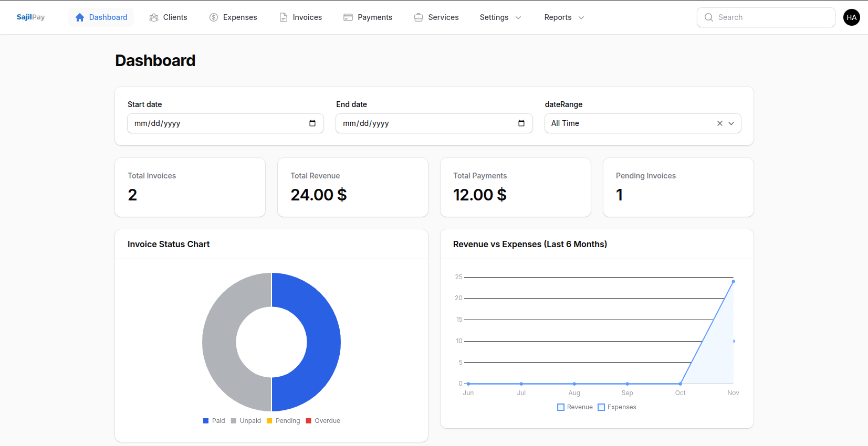
Task: Click the Dashboard home icon
Action: (x=80, y=17)
